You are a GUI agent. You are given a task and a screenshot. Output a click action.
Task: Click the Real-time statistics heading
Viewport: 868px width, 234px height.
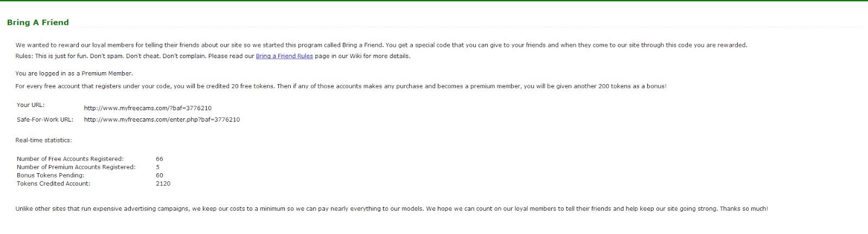point(43,140)
